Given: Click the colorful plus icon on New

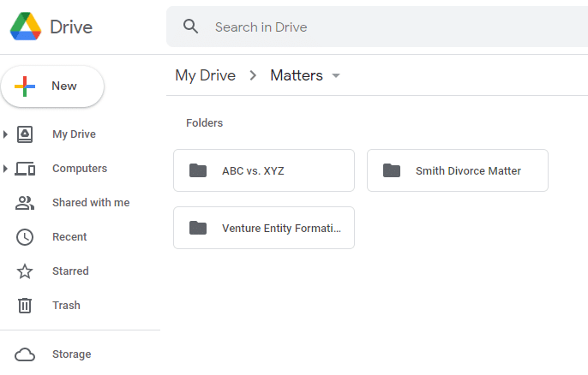Looking at the screenshot, I should click(x=25, y=86).
